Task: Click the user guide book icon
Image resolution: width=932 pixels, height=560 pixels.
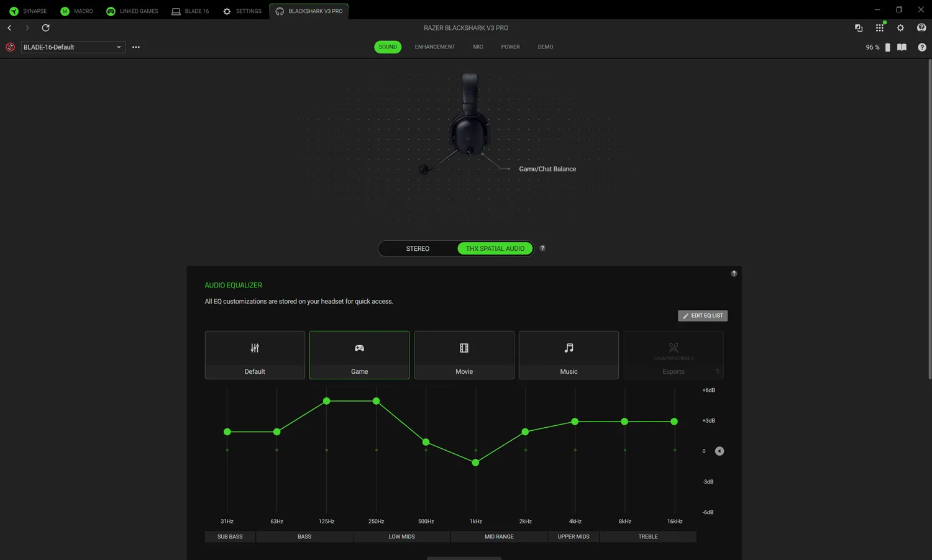Action: (902, 47)
